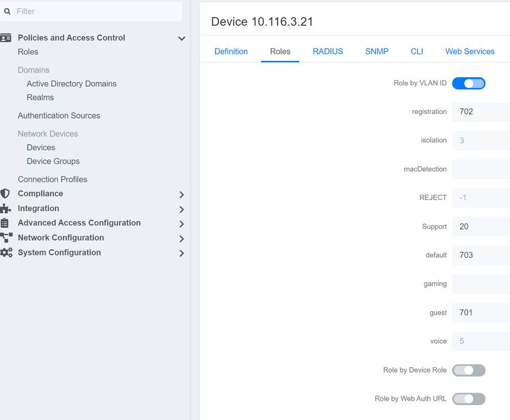Disable the Role by VLAN ID toggle
The width and height of the screenshot is (510, 420).
click(x=468, y=83)
